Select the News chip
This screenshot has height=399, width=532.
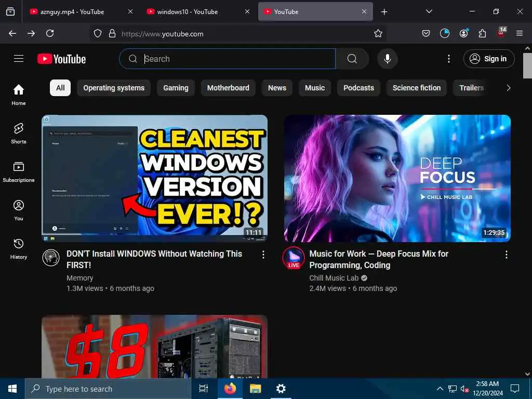point(277,88)
